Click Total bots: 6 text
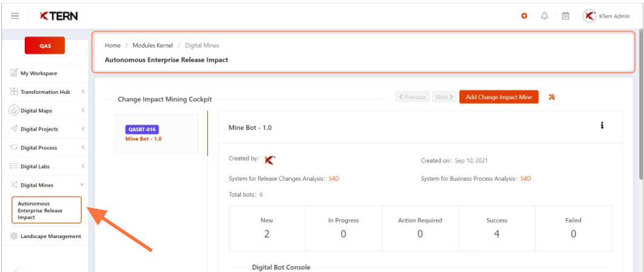The width and height of the screenshot is (644, 272). [246, 195]
